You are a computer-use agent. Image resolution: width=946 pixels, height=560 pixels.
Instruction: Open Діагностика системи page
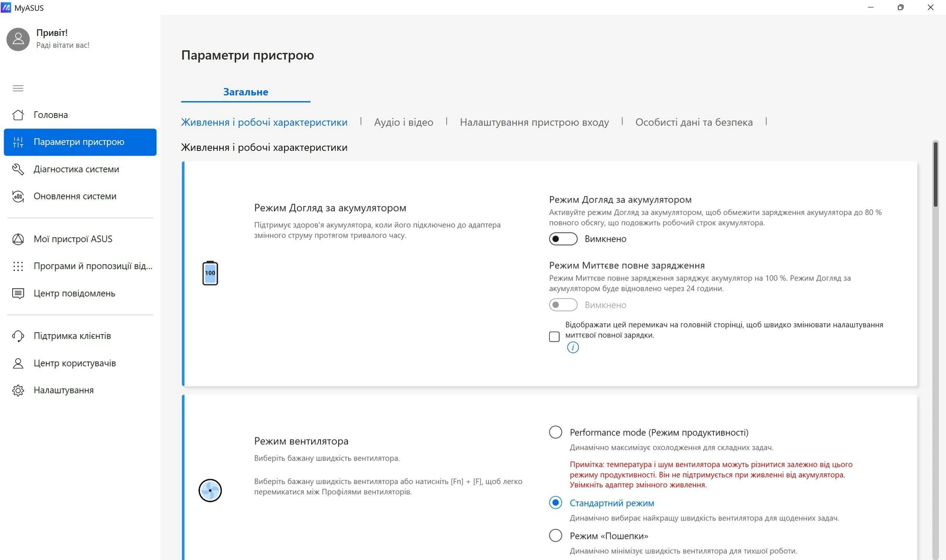click(x=80, y=169)
